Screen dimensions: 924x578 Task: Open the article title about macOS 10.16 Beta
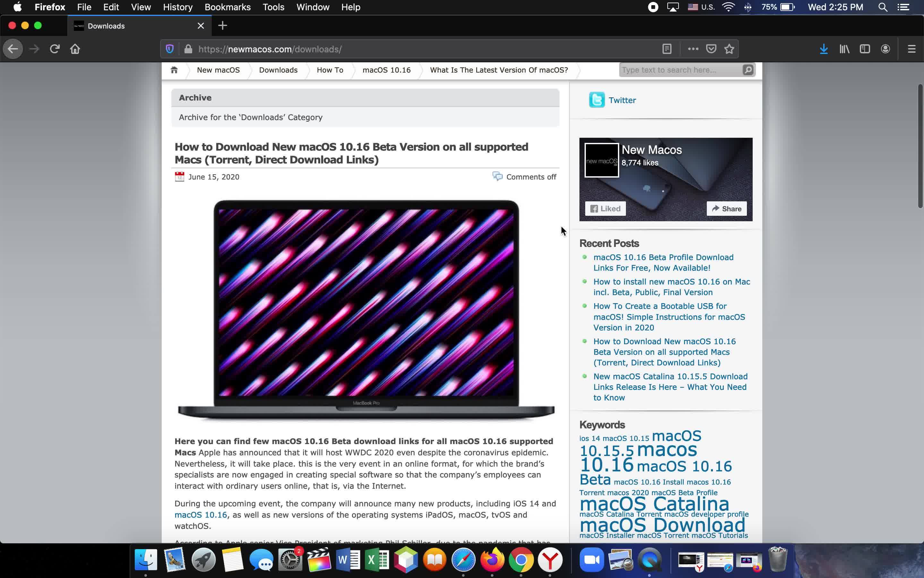(x=351, y=153)
